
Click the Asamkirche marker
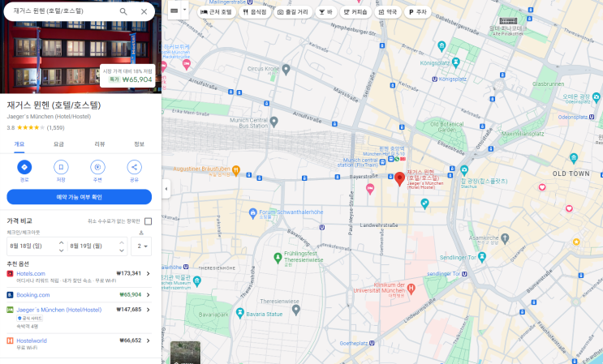coord(505,238)
